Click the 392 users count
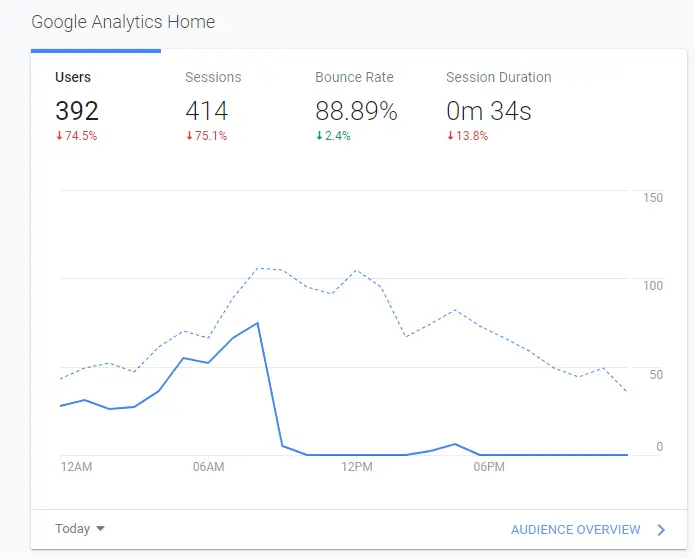 tap(77, 111)
